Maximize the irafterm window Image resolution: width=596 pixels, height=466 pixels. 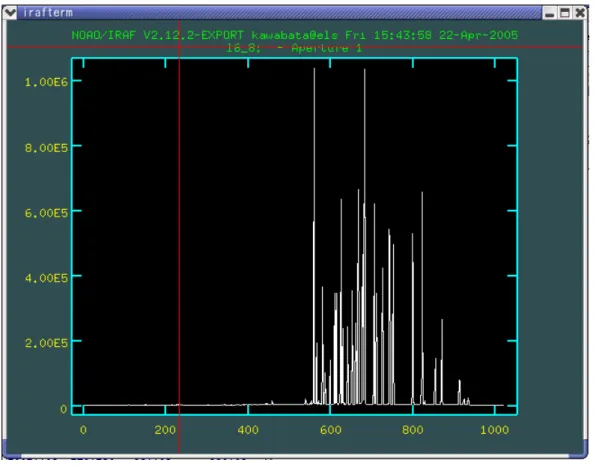565,13
